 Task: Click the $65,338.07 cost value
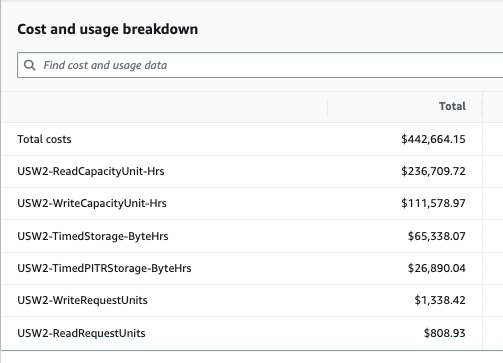tap(437, 236)
